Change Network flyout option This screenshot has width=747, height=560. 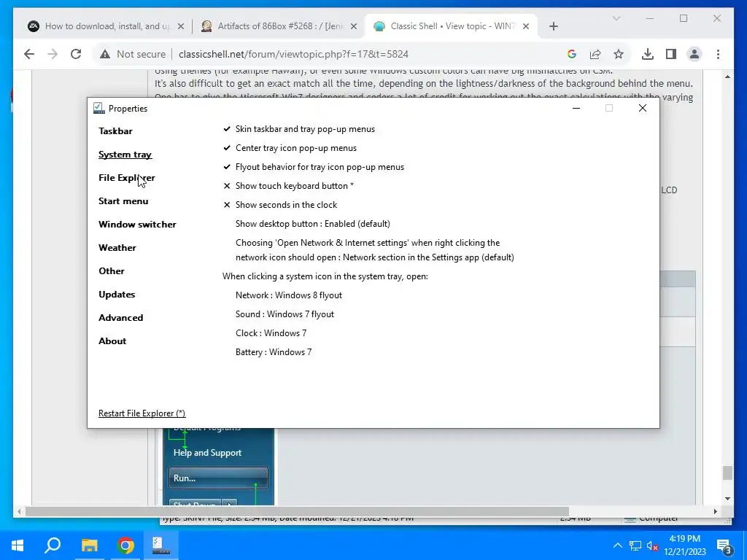[x=289, y=295]
